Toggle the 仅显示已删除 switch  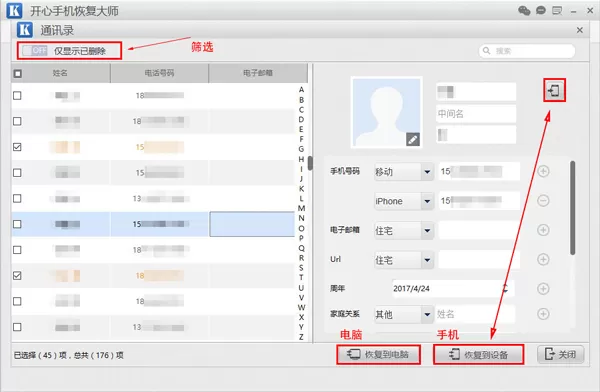pyautogui.click(x=34, y=51)
